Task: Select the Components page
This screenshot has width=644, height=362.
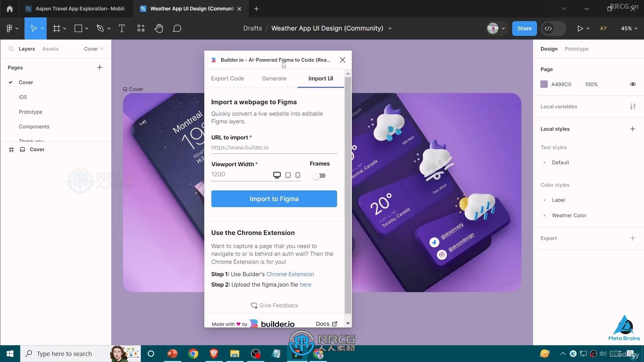Action: pyautogui.click(x=34, y=127)
